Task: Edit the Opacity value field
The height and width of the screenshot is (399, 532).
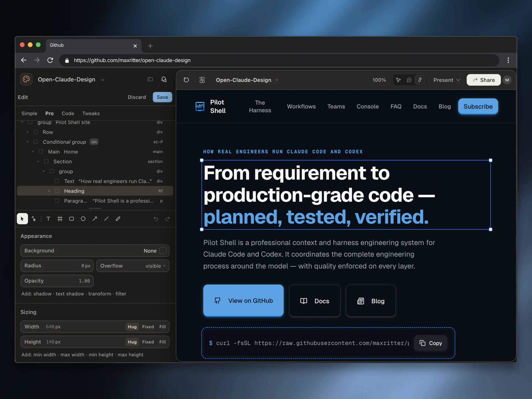Action: point(57,281)
